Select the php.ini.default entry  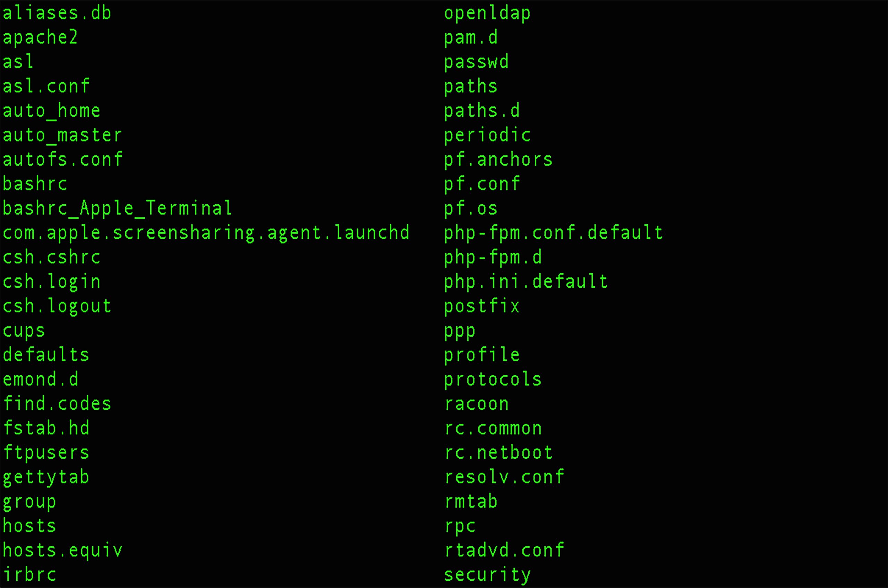(526, 282)
